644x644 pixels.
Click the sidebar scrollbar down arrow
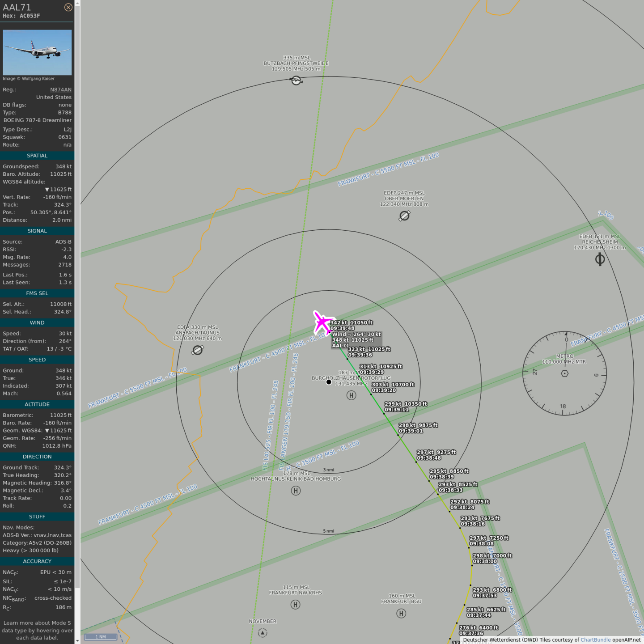[77, 640]
